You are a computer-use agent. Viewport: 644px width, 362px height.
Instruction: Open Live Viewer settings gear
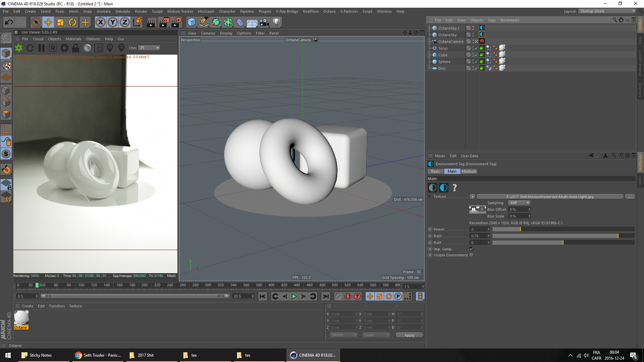64,48
